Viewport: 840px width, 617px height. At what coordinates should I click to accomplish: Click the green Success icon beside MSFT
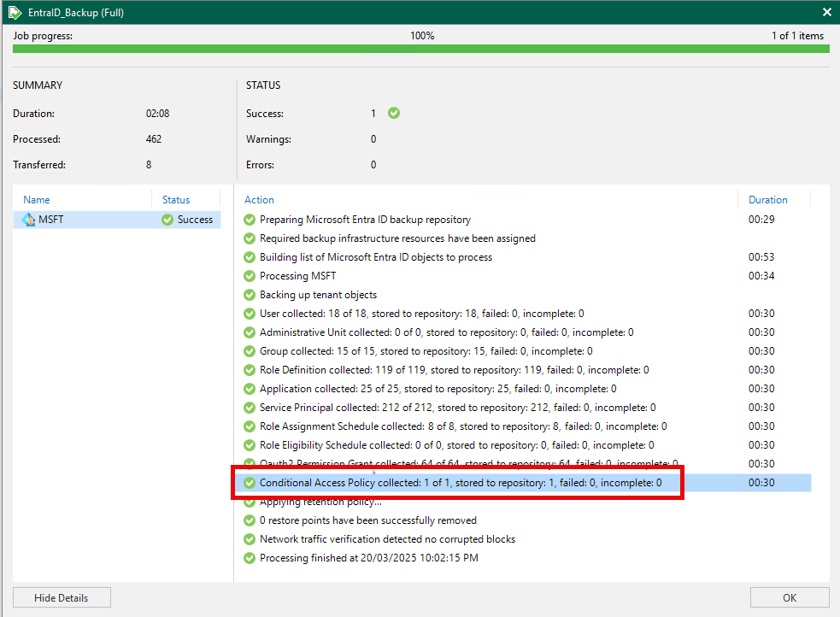click(167, 220)
